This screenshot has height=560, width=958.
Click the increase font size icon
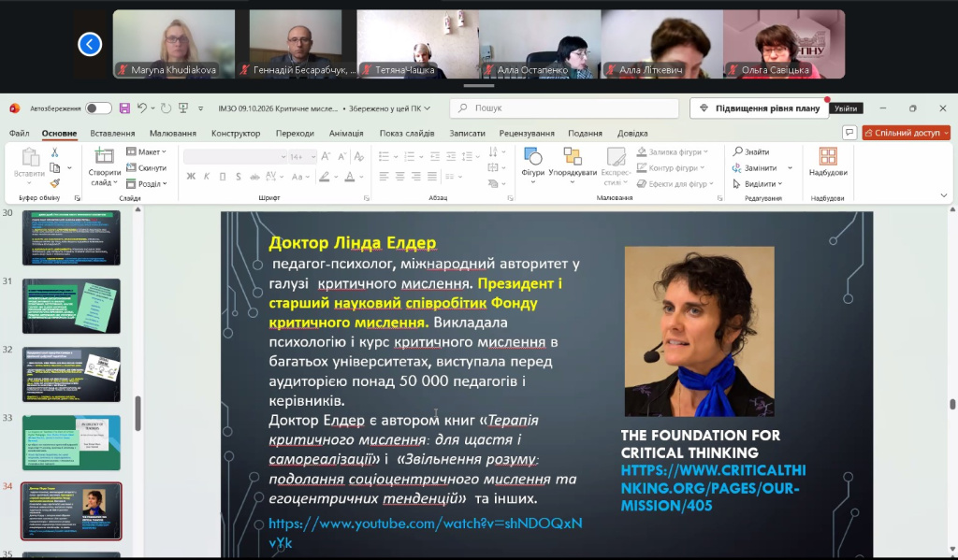(x=326, y=157)
